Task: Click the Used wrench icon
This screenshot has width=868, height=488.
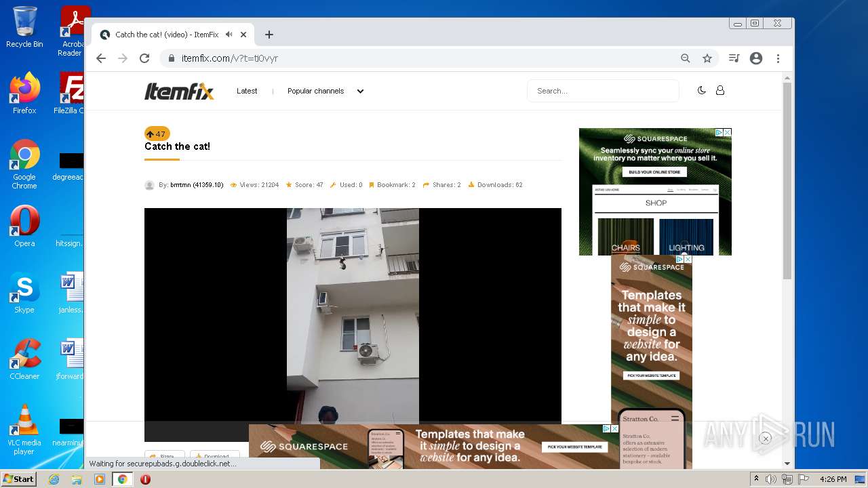Action: (x=333, y=185)
